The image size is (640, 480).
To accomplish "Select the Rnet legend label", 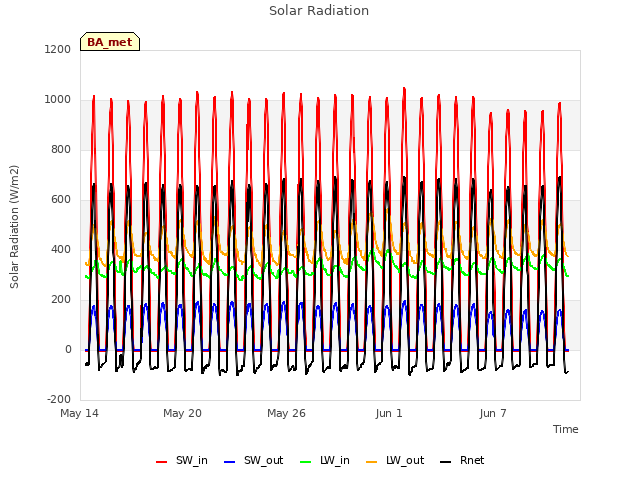I will (472, 460).
